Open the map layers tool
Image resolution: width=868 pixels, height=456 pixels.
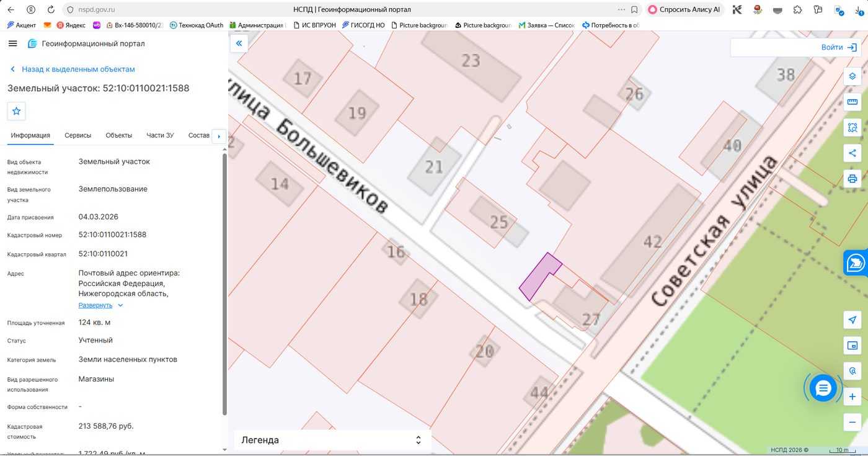852,76
